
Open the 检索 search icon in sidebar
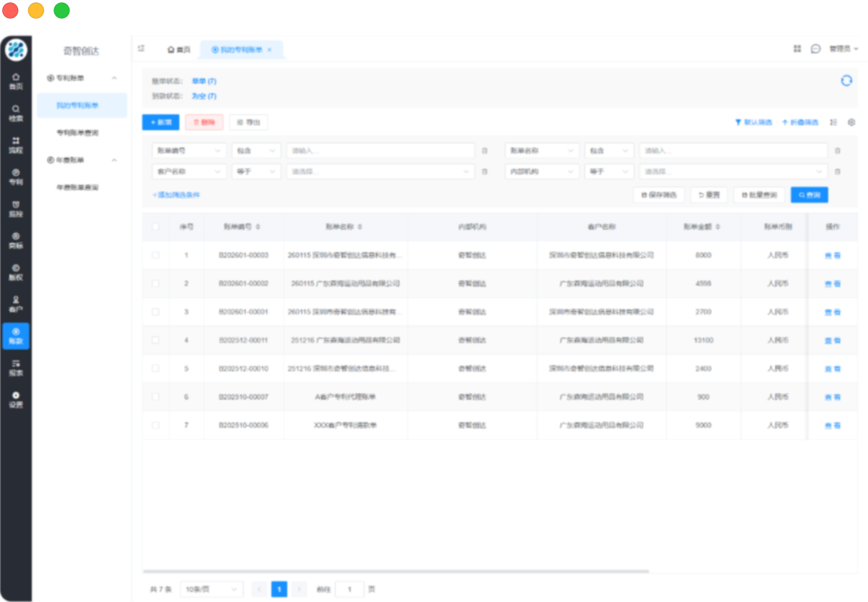(16, 110)
